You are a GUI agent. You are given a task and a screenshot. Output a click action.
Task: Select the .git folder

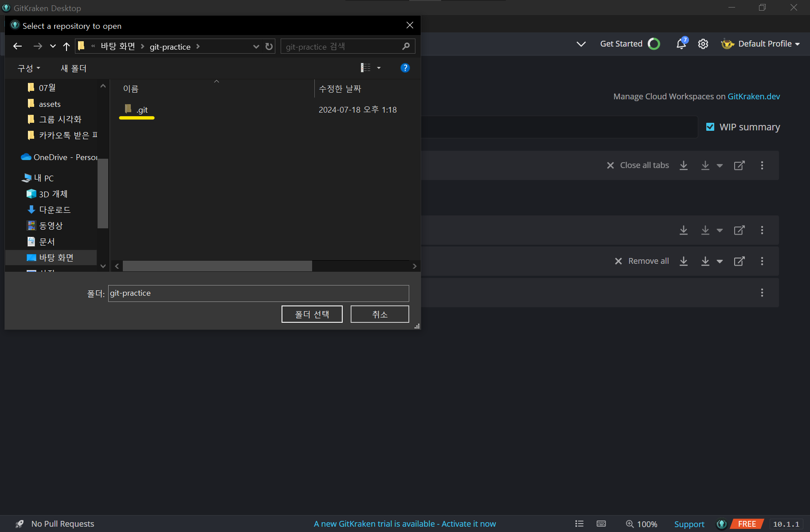click(137, 110)
